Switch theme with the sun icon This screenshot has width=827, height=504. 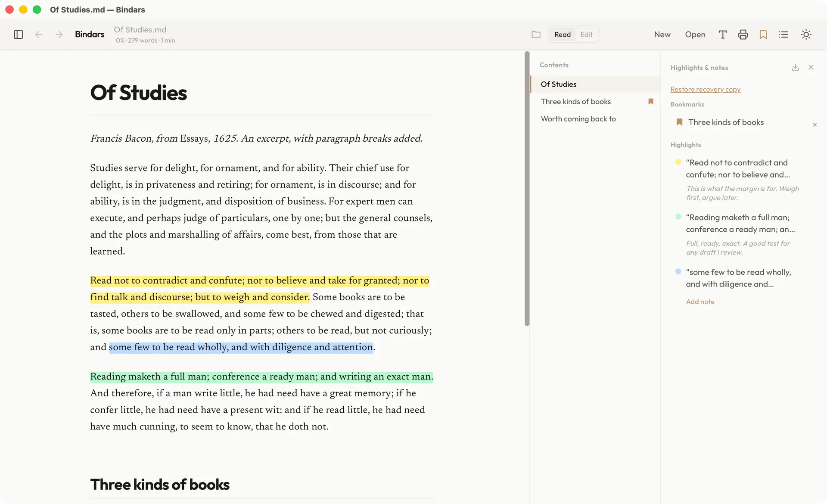pyautogui.click(x=806, y=34)
